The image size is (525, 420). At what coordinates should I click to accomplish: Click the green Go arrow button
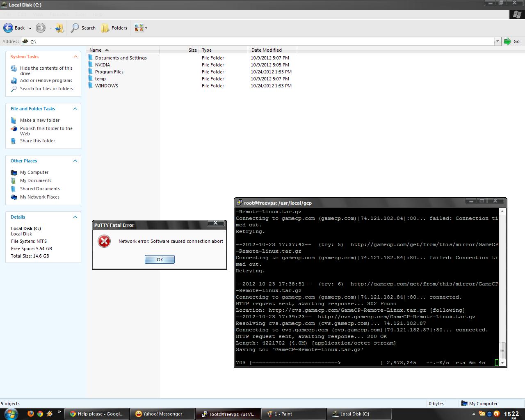(508, 41)
